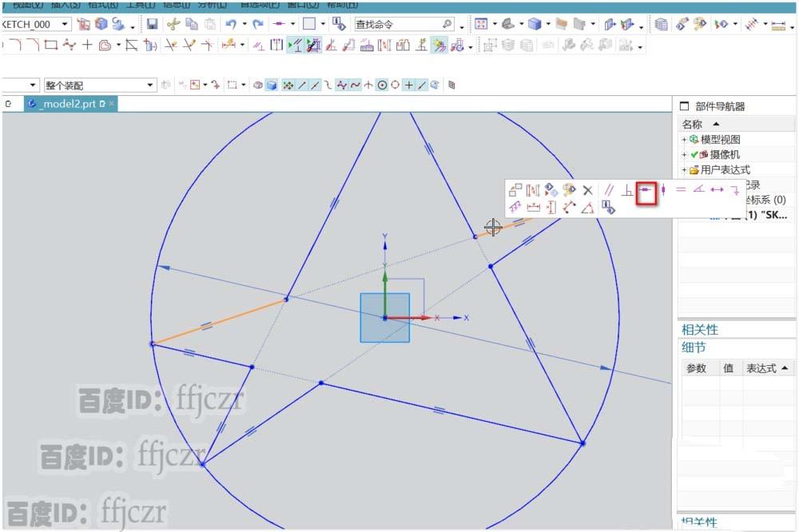Click the 细节 section label
This screenshot has height=532, width=799.
pyautogui.click(x=692, y=347)
